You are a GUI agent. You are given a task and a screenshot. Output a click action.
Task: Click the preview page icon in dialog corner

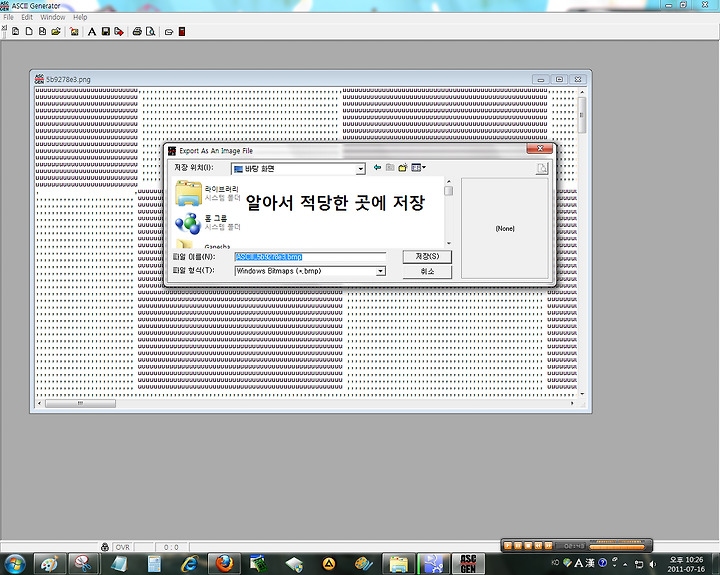tap(542, 168)
